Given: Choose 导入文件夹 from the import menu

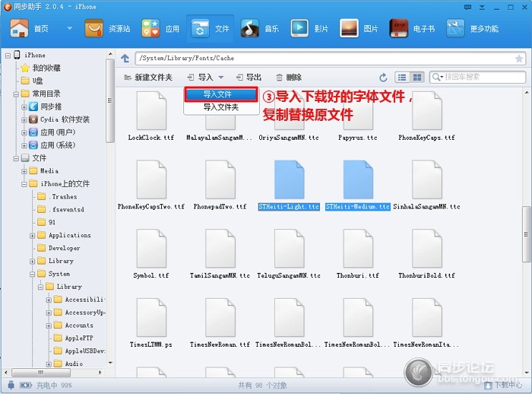Looking at the screenshot, I should (220, 107).
